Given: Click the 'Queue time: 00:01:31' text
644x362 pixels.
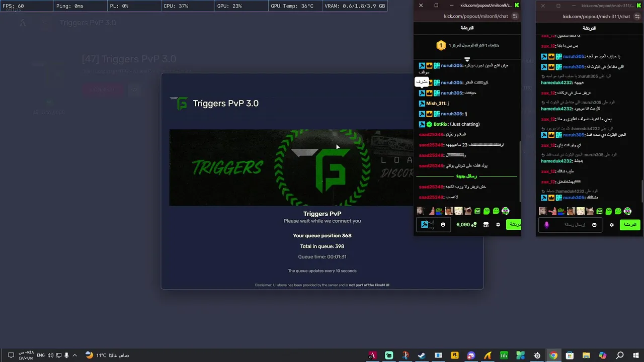Looking at the screenshot, I should (322, 257).
